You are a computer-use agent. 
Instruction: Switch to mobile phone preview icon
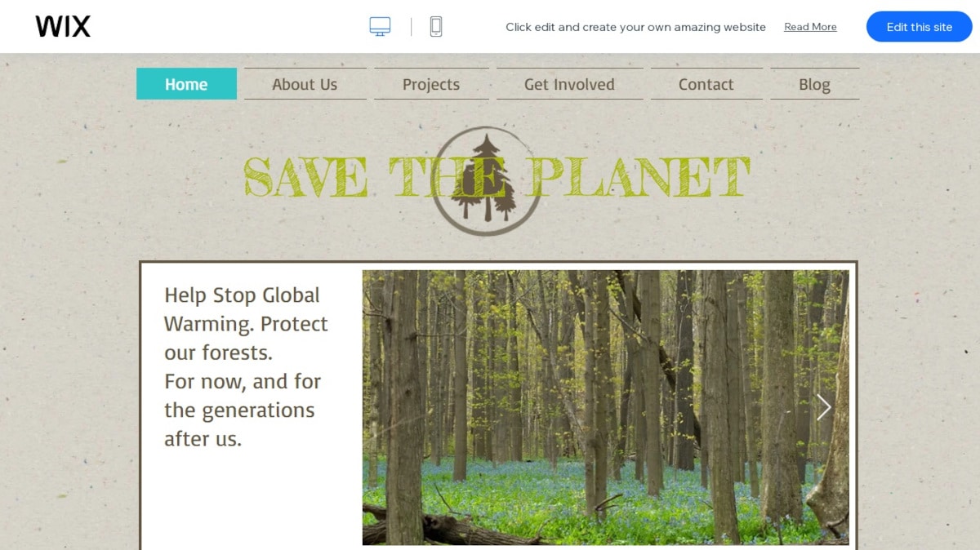tap(436, 27)
